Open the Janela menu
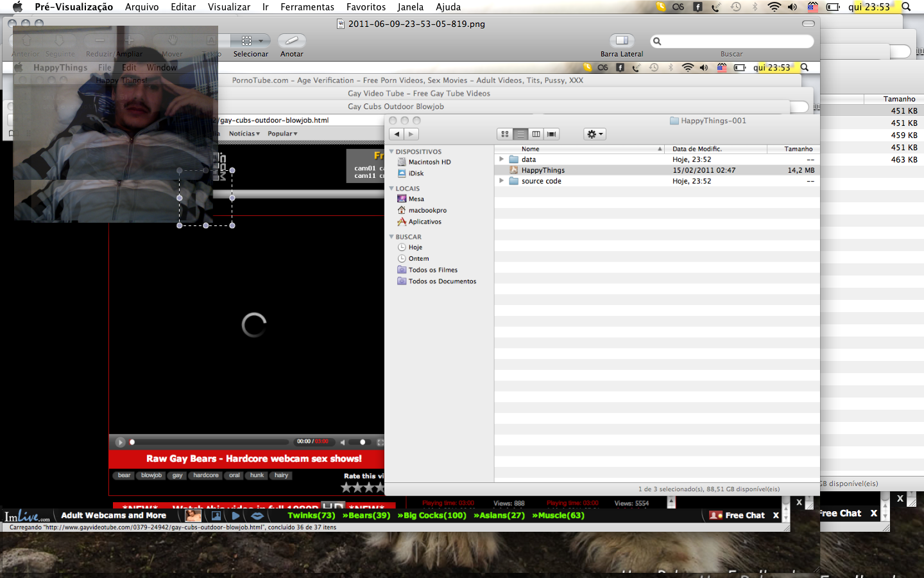The image size is (924, 578). pyautogui.click(x=410, y=7)
